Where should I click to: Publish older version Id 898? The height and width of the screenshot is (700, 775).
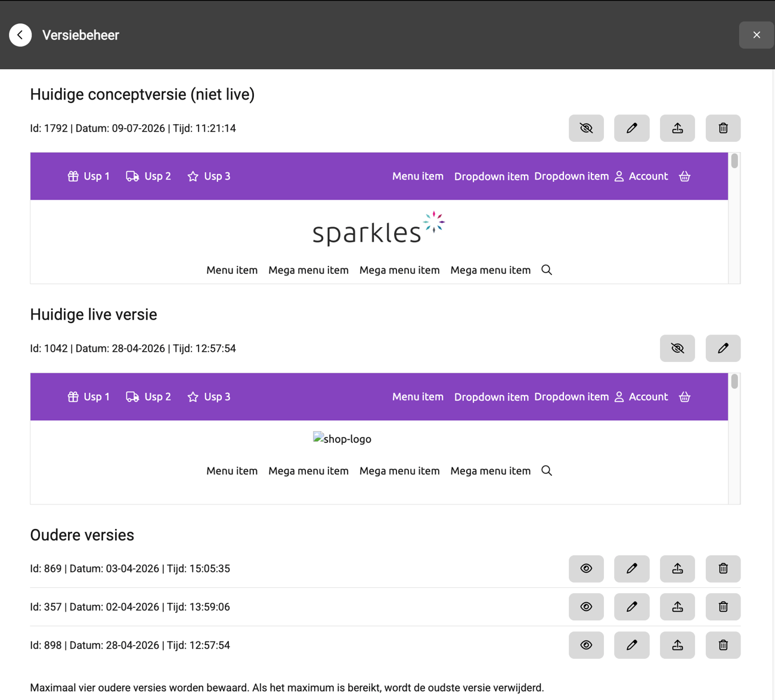677,645
